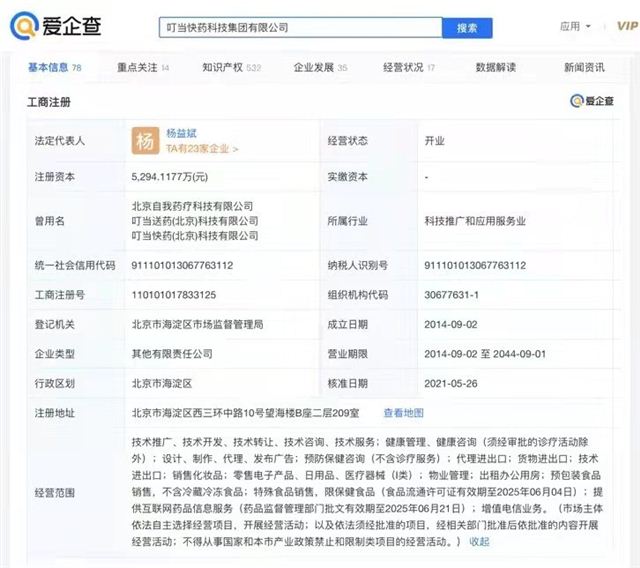The width and height of the screenshot is (640, 568).
Task: Select administrative division 北京市海淀区
Action: click(162, 384)
